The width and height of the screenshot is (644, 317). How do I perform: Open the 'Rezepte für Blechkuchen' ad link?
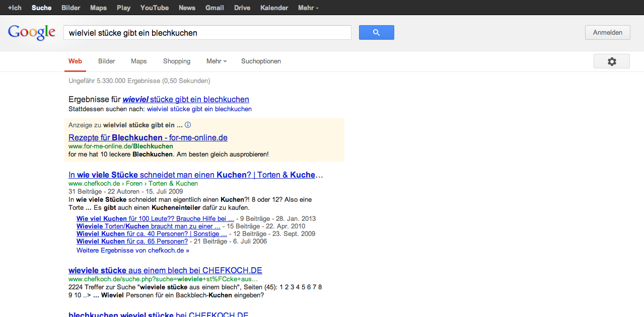pyautogui.click(x=148, y=138)
